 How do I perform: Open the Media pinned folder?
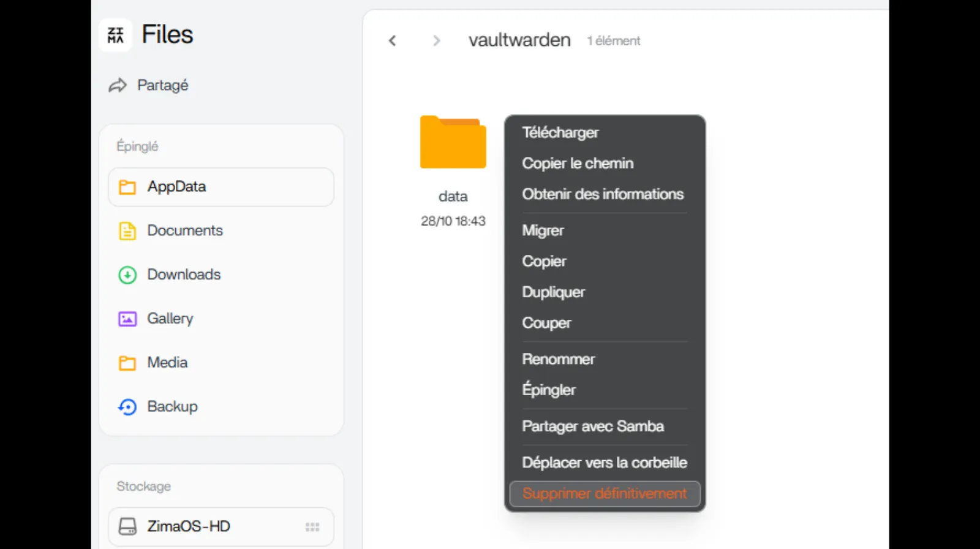[167, 363]
